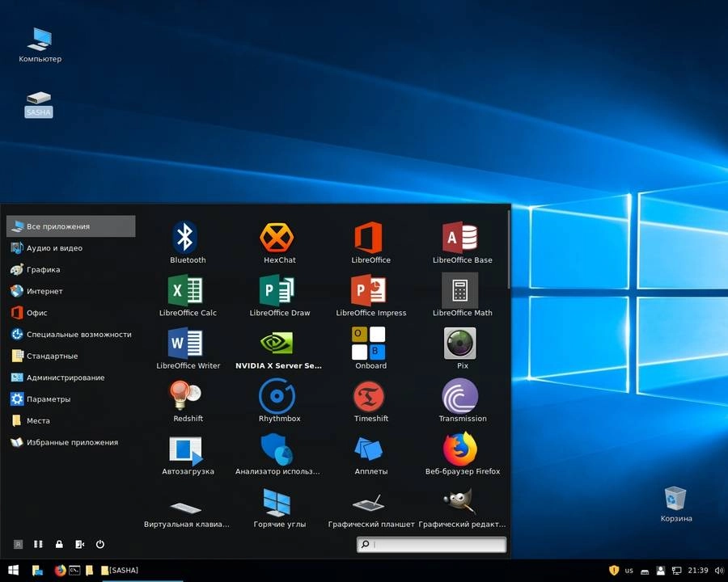Launch LibreOffice Writer
This screenshot has height=582, width=728.
click(188, 348)
